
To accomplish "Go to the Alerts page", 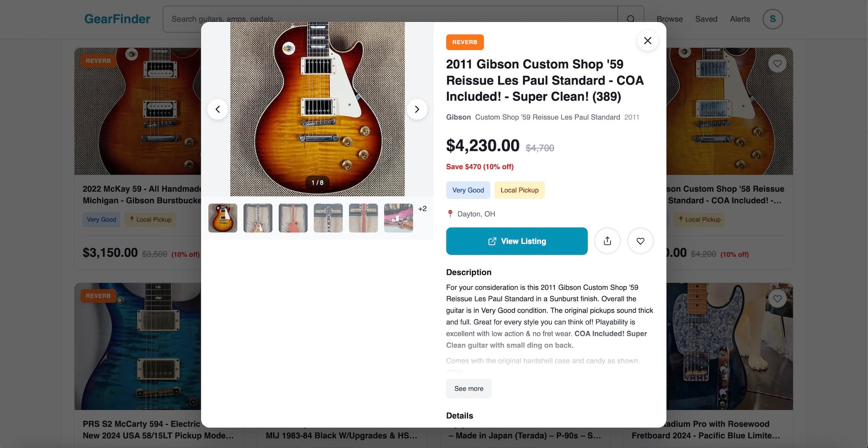I will (x=740, y=19).
